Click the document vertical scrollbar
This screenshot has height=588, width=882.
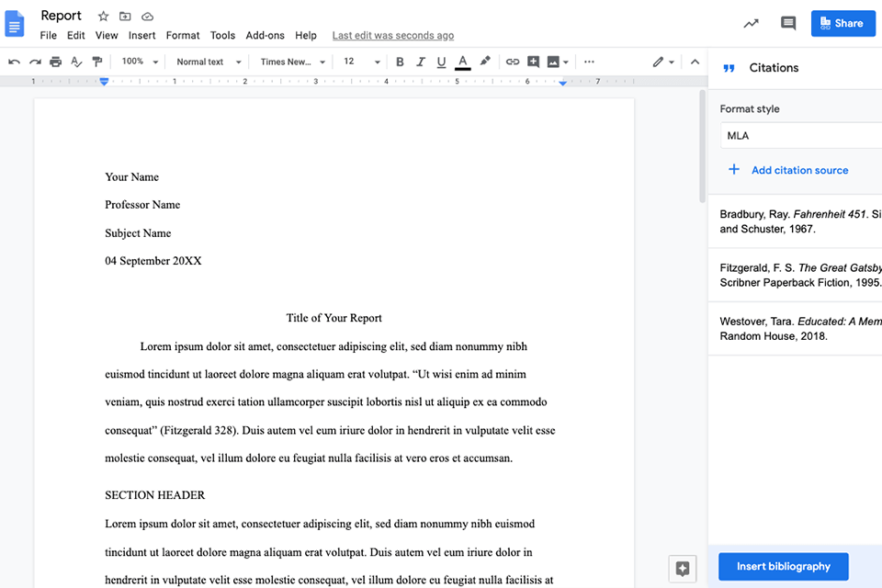702,146
